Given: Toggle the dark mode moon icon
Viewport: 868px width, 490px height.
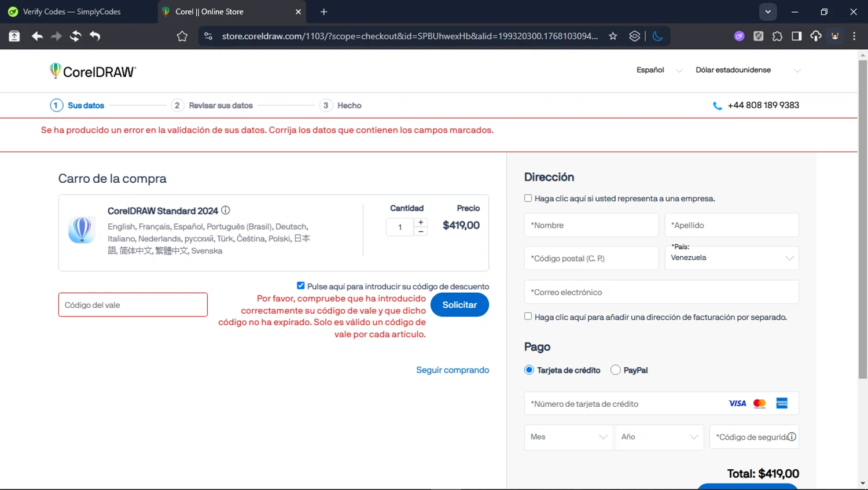Looking at the screenshot, I should (x=657, y=36).
